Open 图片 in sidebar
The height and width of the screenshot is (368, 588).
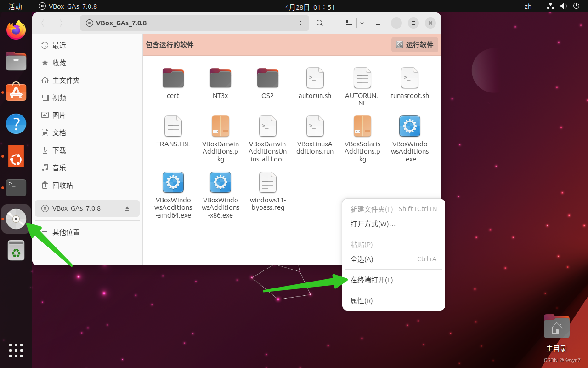click(87, 115)
